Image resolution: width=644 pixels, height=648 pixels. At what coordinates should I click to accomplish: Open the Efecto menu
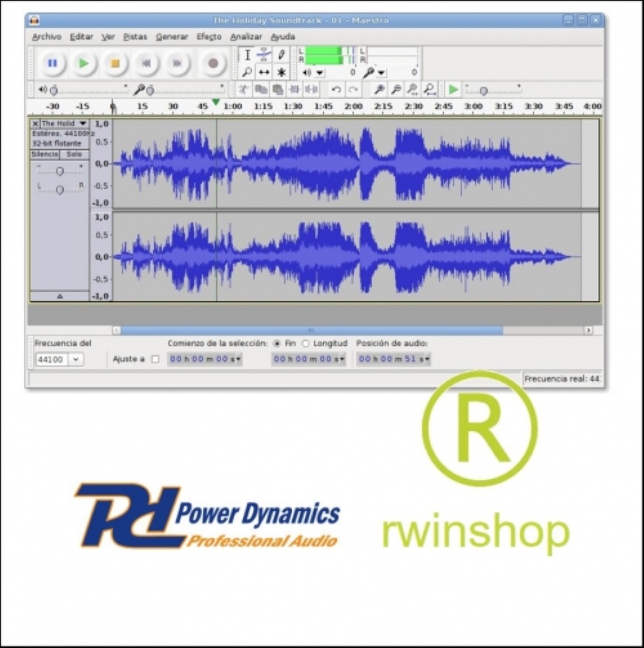[x=209, y=37]
